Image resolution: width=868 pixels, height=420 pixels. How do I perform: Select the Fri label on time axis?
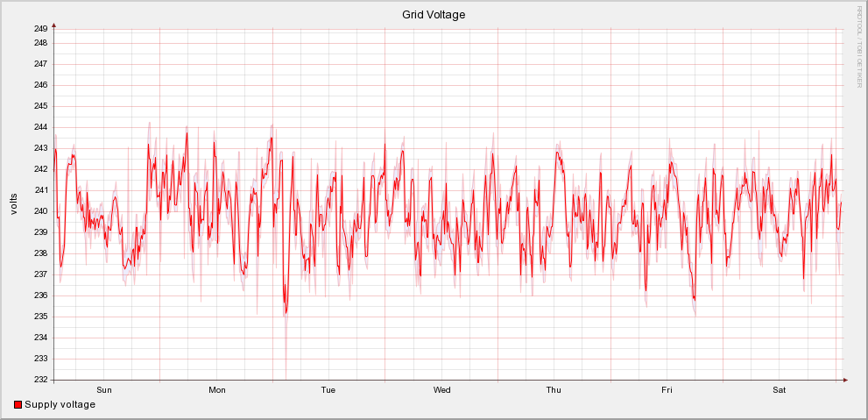click(x=667, y=390)
